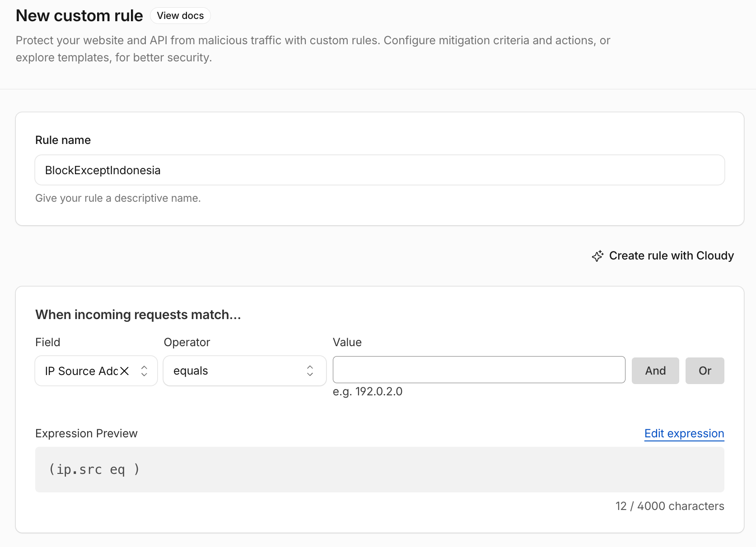This screenshot has height=547, width=756.
Task: Click the 'e.g. 192.0.2.0' hint text
Action: [368, 391]
